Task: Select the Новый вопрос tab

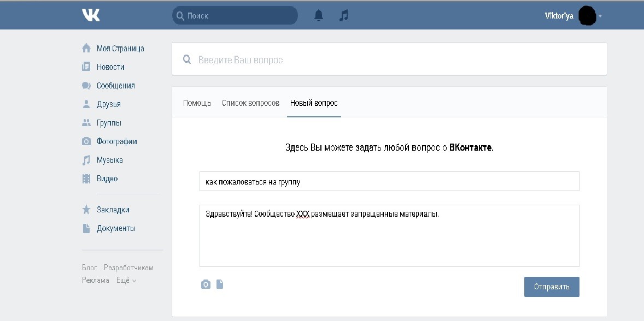Action: pos(314,103)
